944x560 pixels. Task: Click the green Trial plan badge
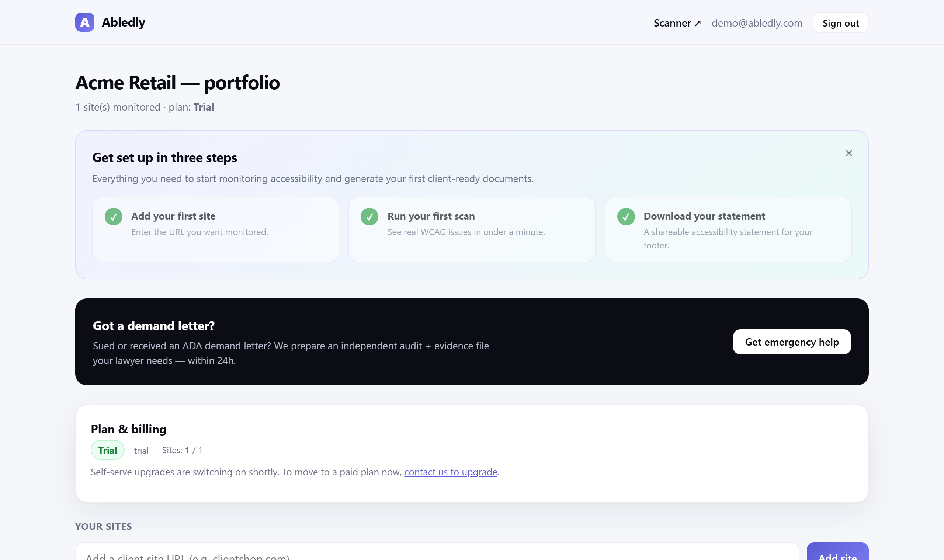pos(108,450)
